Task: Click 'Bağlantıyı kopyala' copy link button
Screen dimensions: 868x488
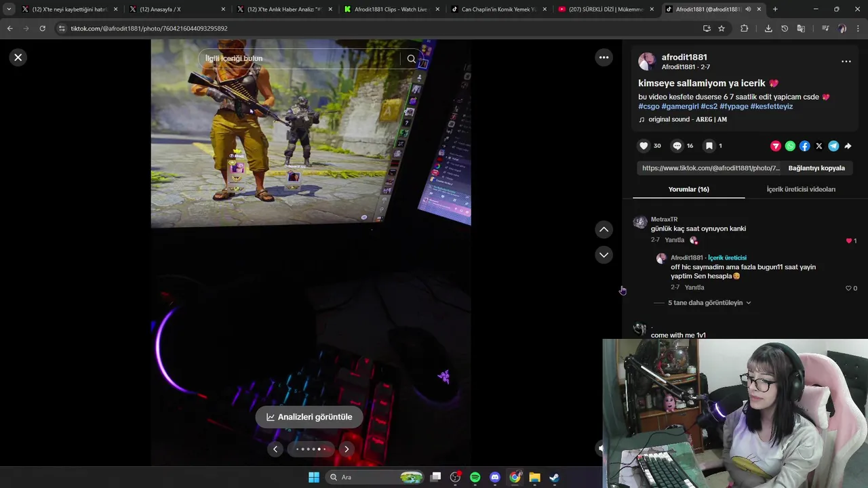Action: click(x=816, y=168)
